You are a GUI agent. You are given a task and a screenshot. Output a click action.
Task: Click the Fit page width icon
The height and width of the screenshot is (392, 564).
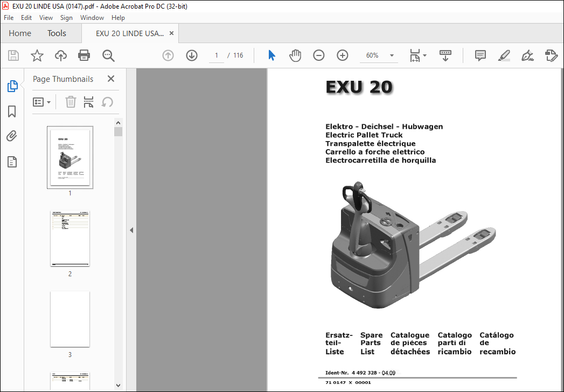[x=415, y=55]
